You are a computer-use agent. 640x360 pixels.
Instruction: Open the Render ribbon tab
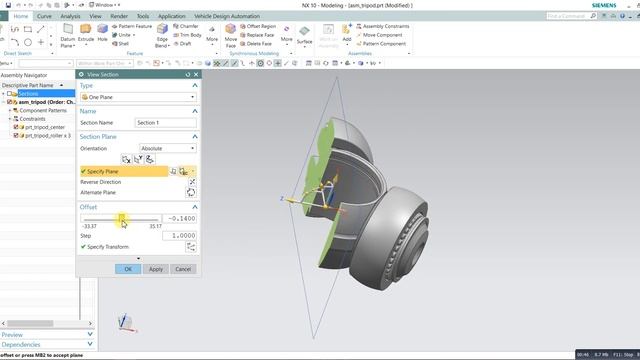(x=119, y=16)
